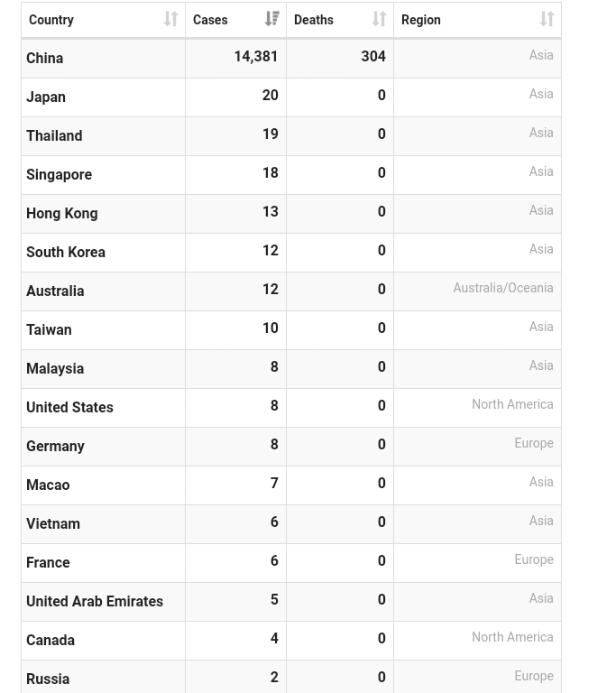Viewport: 616px width, 693px height.
Task: Select United Arab Emirates row name
Action: [x=95, y=602]
